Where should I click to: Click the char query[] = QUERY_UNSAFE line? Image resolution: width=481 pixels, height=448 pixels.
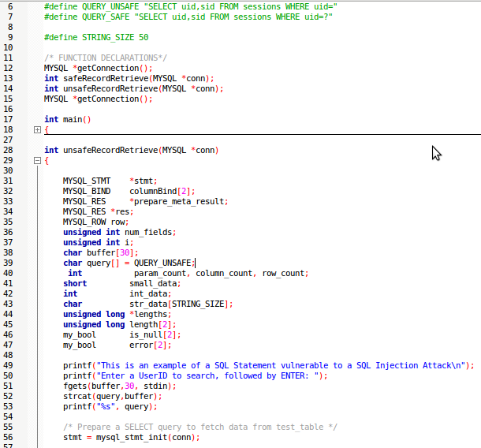[x=129, y=263]
